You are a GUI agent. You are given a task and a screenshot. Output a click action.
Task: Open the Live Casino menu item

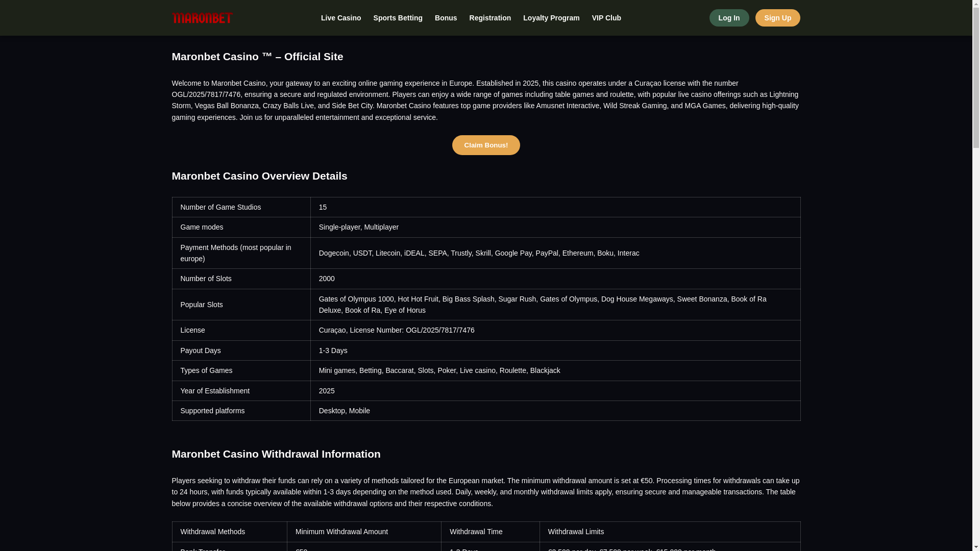click(341, 18)
